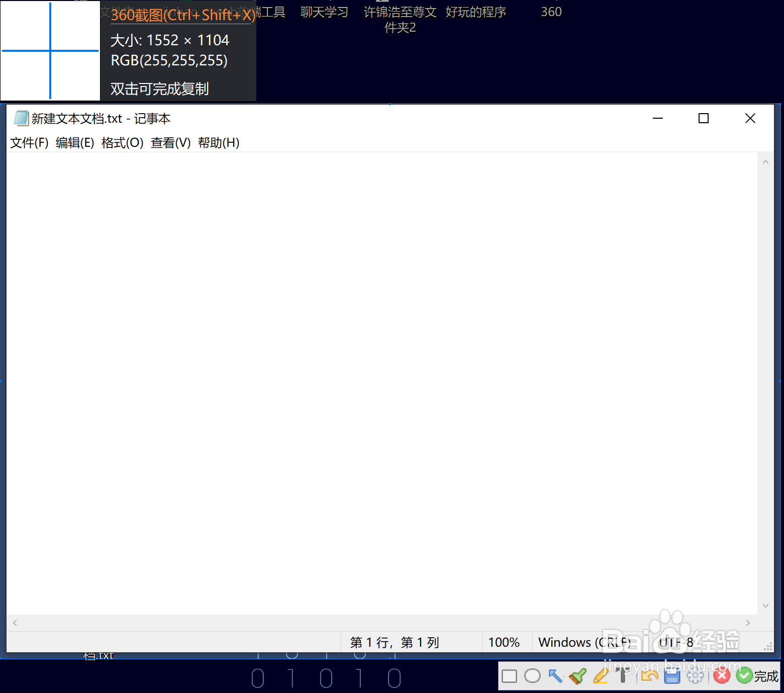784x693 pixels.
Task: Select the text annotation tool
Action: pyautogui.click(x=622, y=676)
